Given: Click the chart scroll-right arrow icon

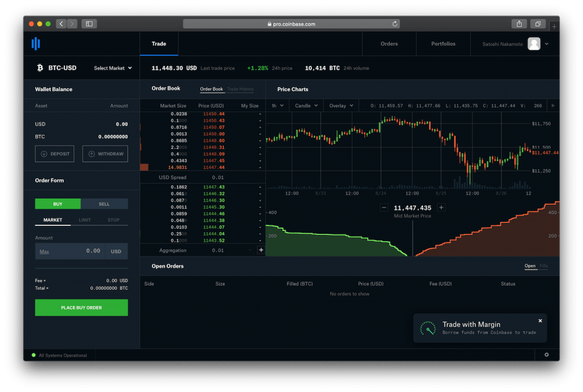Looking at the screenshot, I should [x=553, y=105].
